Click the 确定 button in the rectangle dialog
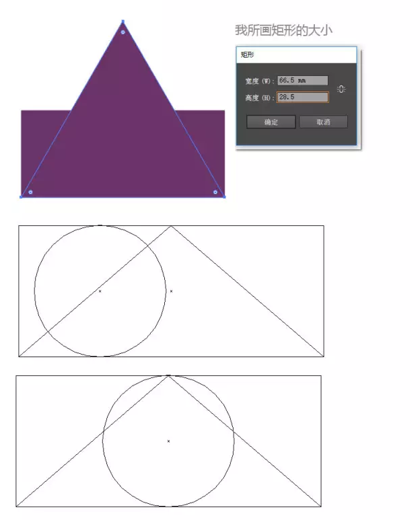This screenshot has height=520, width=420. (271, 122)
